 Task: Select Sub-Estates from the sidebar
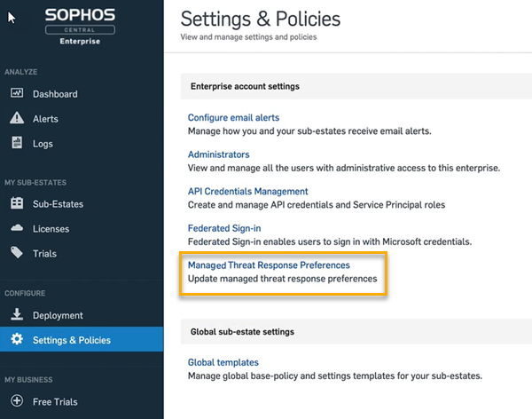(x=58, y=204)
